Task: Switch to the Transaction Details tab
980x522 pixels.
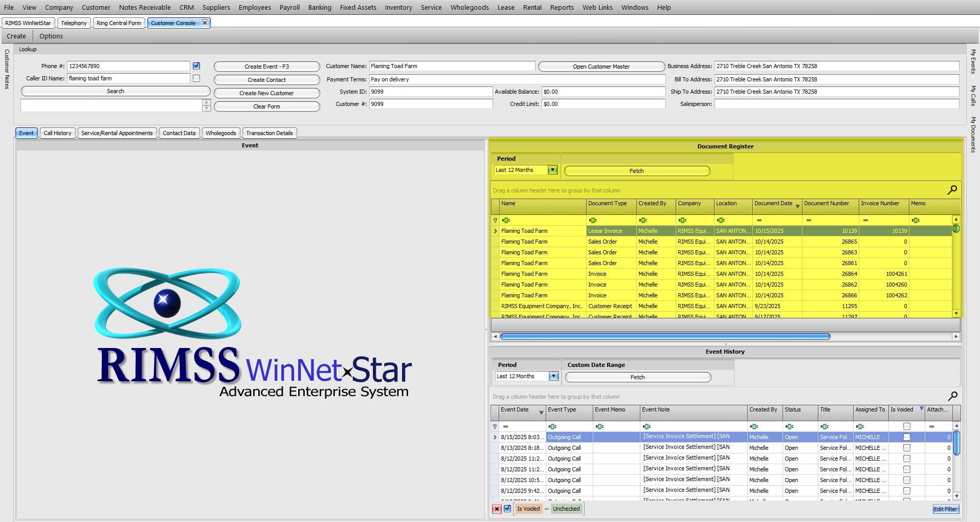Action: tap(270, 133)
